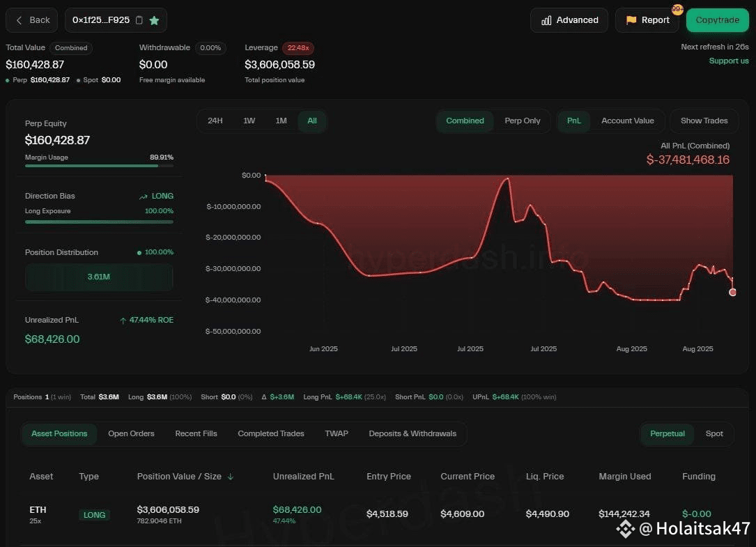Click the 99+ badge on the Report button
The image size is (756, 547).
(676, 10)
